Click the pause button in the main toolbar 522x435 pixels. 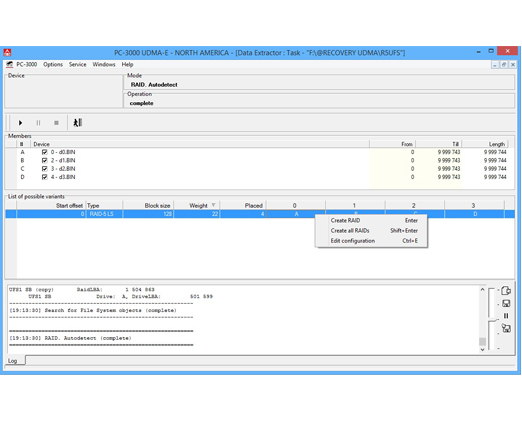click(38, 123)
